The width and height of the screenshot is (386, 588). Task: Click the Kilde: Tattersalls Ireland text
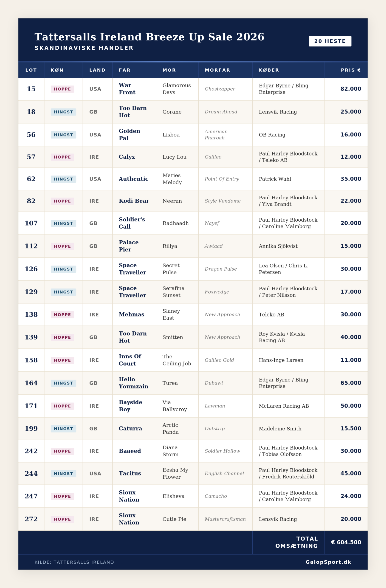point(74,562)
